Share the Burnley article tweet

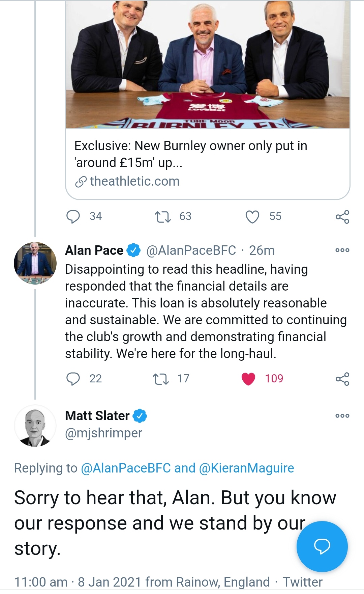(x=342, y=217)
